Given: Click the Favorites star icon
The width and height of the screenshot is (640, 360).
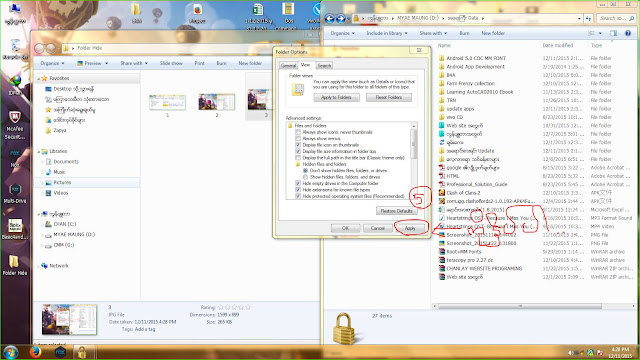Looking at the screenshot, I should [x=44, y=78].
